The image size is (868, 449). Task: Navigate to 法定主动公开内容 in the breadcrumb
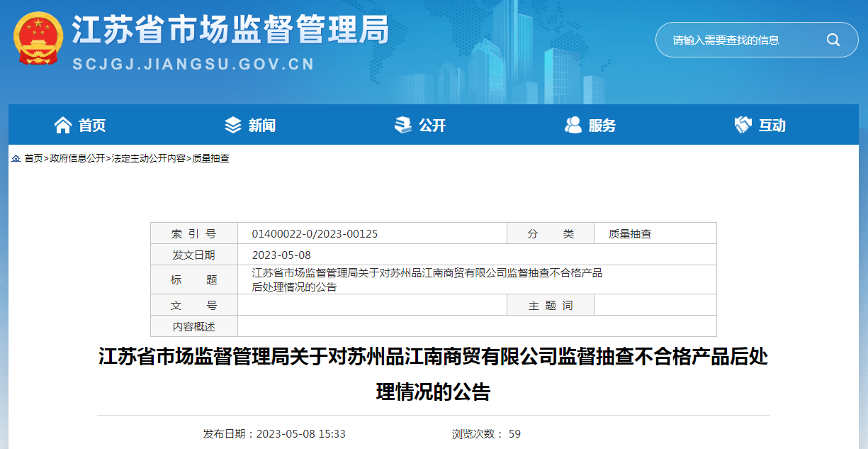pos(149,158)
